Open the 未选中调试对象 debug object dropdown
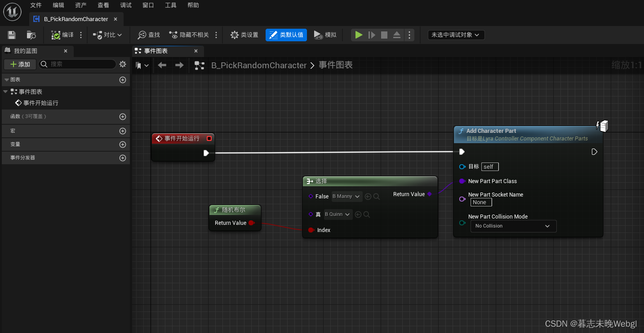 [456, 35]
